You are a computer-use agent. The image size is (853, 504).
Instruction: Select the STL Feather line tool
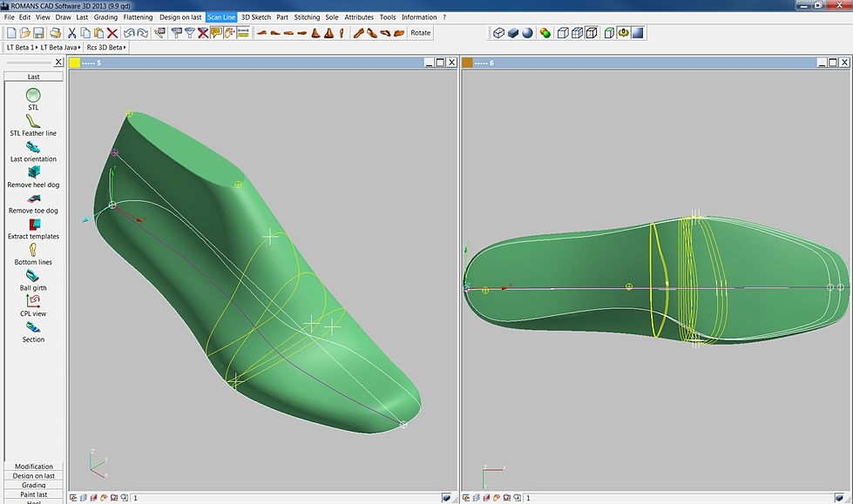coord(33,125)
